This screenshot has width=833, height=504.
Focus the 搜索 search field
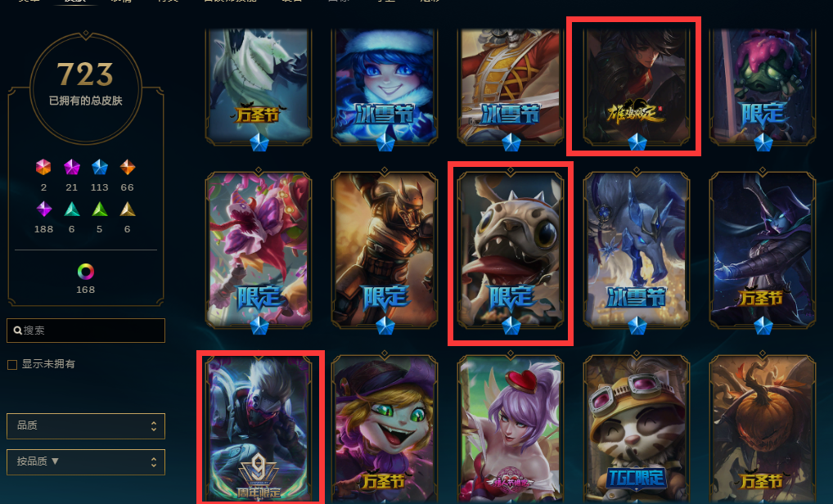86,331
